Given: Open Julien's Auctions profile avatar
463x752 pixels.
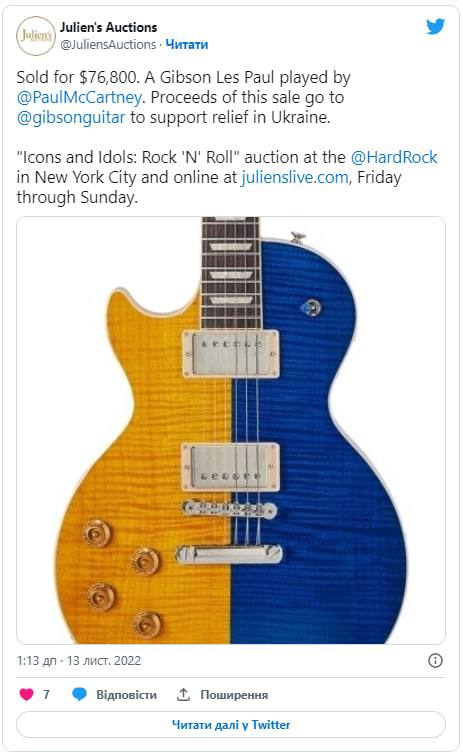Looking at the screenshot, I should [36, 36].
